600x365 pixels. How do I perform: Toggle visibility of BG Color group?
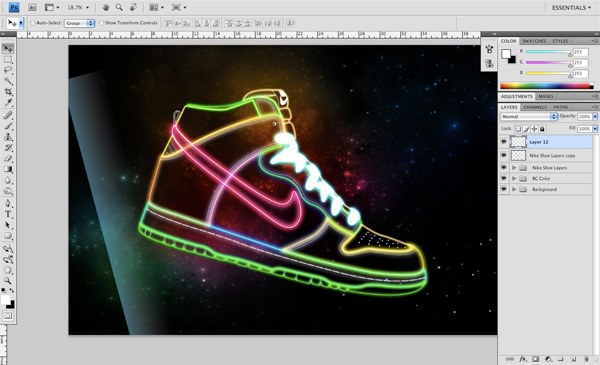504,178
